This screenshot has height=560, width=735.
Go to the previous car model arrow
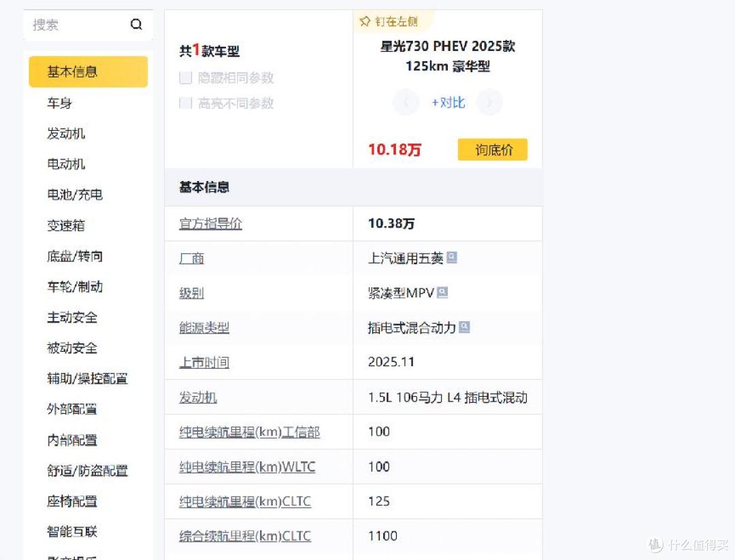coord(406,102)
